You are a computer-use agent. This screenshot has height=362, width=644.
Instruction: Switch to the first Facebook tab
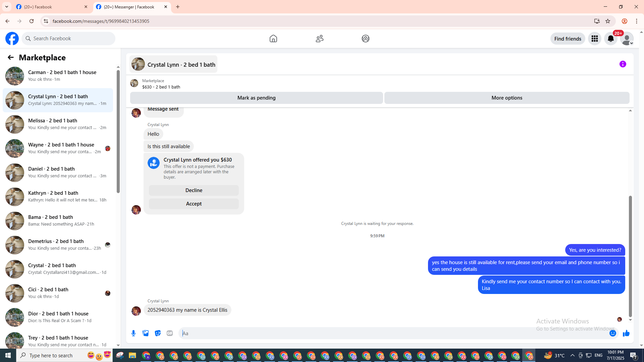(52, 7)
